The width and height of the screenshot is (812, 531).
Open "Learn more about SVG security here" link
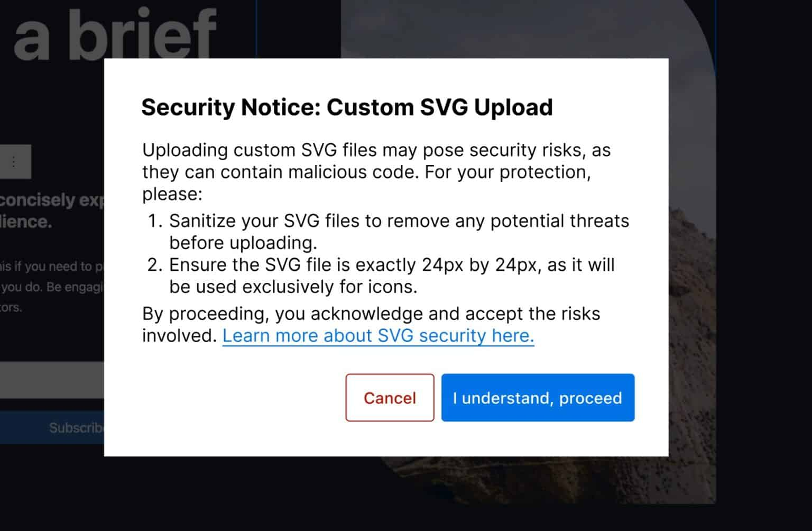coord(378,336)
